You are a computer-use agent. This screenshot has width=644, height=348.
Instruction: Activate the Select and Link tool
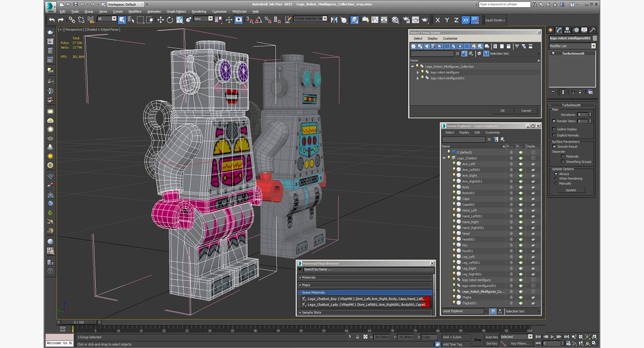[x=72, y=20]
